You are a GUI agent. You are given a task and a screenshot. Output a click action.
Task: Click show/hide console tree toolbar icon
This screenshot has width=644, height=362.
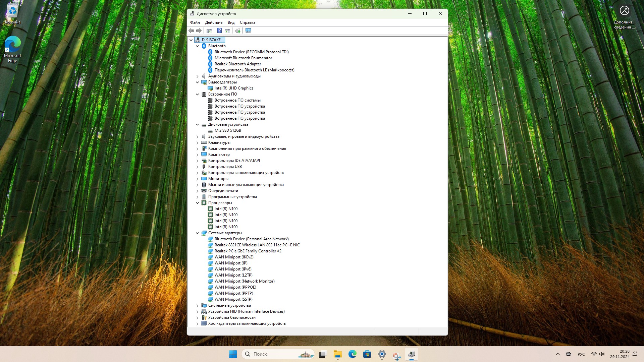pyautogui.click(x=209, y=31)
